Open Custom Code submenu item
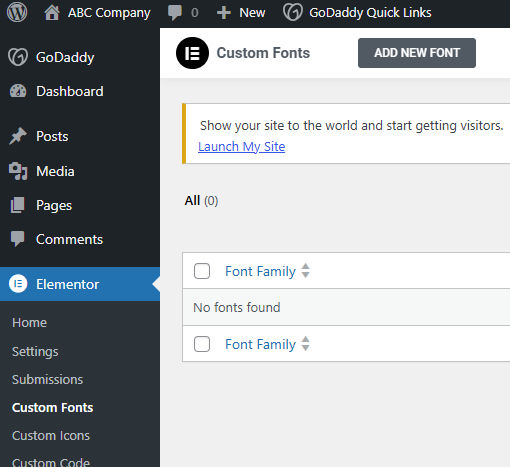The image size is (510, 467). tap(51, 462)
